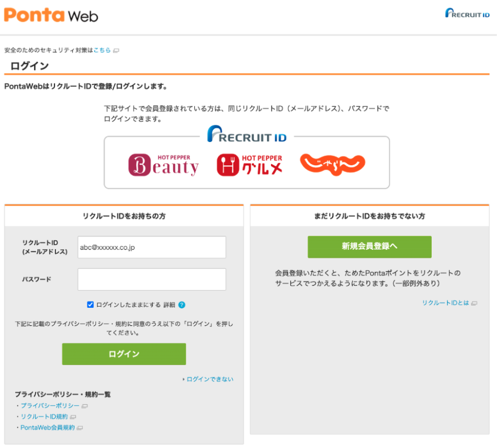Click the プライバシーポリシー・規約一覧 heading
497x448 pixels.
tap(62, 395)
